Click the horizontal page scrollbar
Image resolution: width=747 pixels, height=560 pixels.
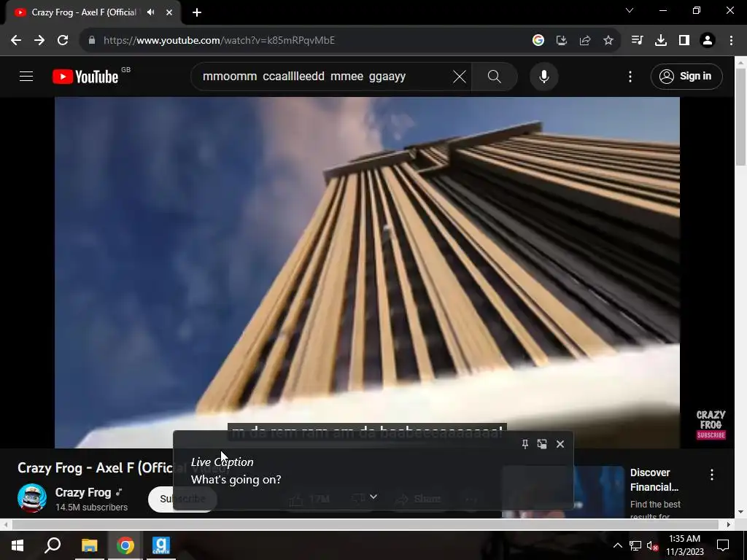point(365,524)
